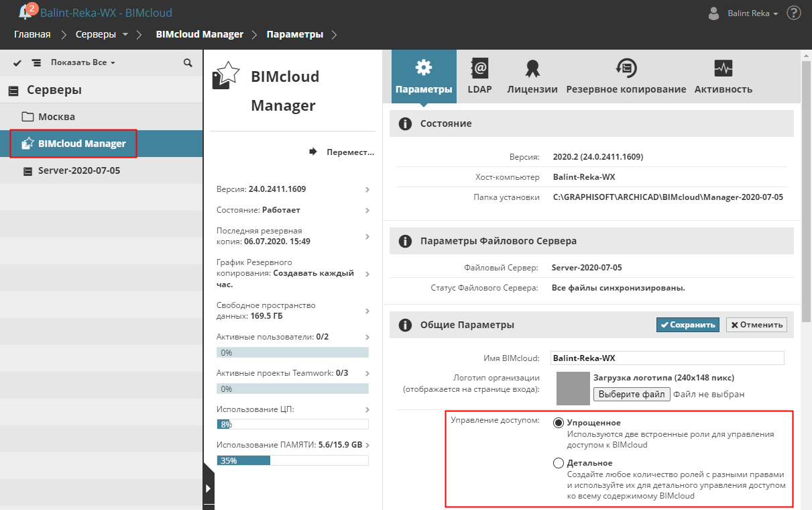Click the Серверы tree header
This screenshot has width=812, height=510.
pyautogui.click(x=101, y=90)
